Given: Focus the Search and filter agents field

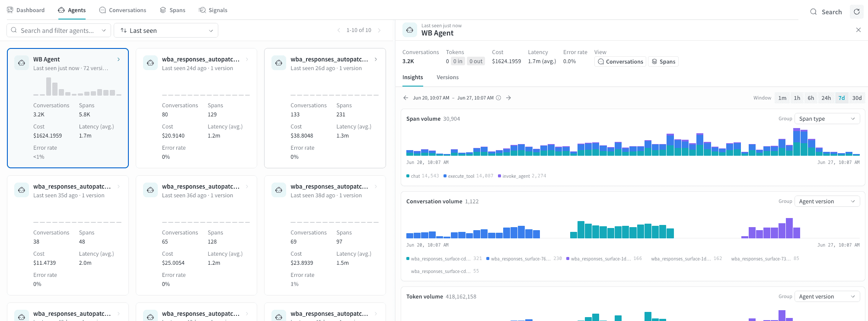Looking at the screenshot, I should (x=58, y=30).
